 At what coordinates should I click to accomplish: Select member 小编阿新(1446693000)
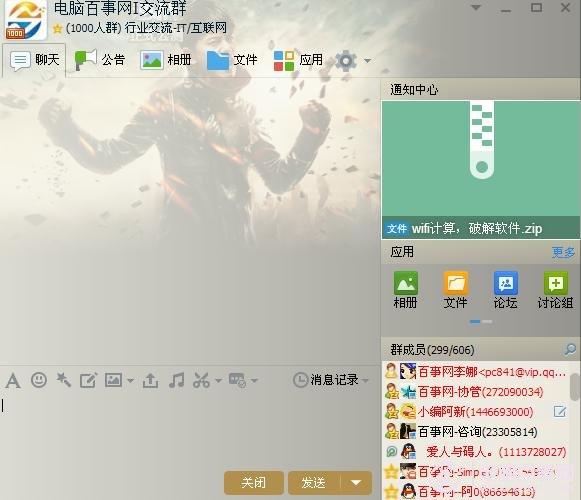tap(476, 411)
